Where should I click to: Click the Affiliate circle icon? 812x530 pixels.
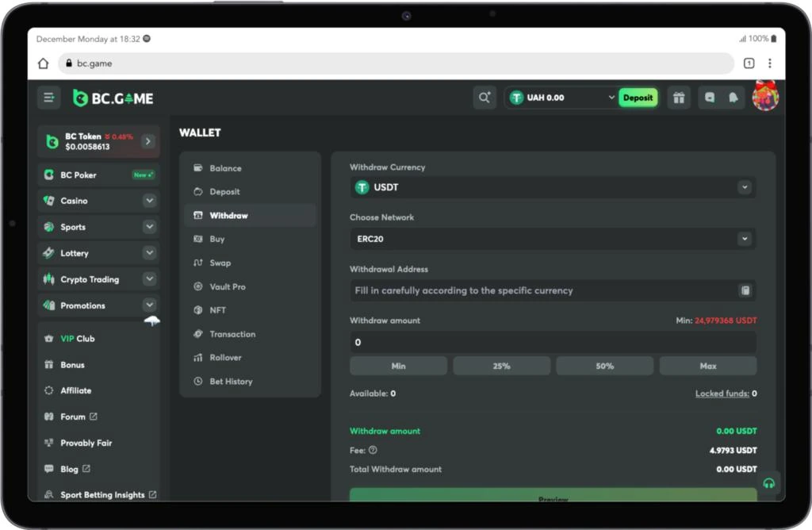click(x=48, y=390)
